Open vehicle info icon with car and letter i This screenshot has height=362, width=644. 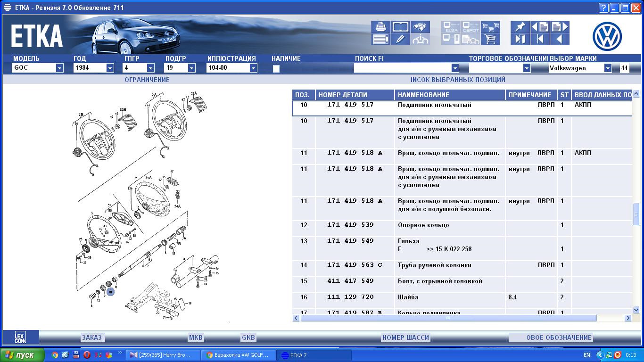coord(420,39)
